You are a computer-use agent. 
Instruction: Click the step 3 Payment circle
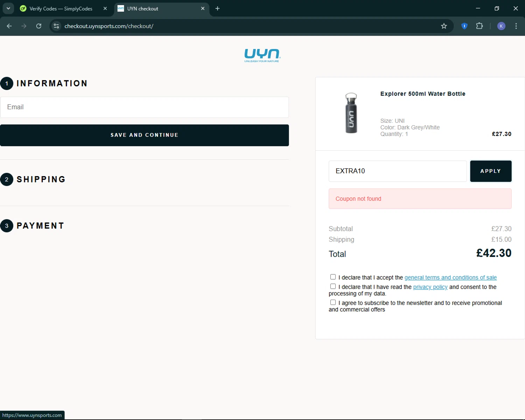(x=7, y=226)
